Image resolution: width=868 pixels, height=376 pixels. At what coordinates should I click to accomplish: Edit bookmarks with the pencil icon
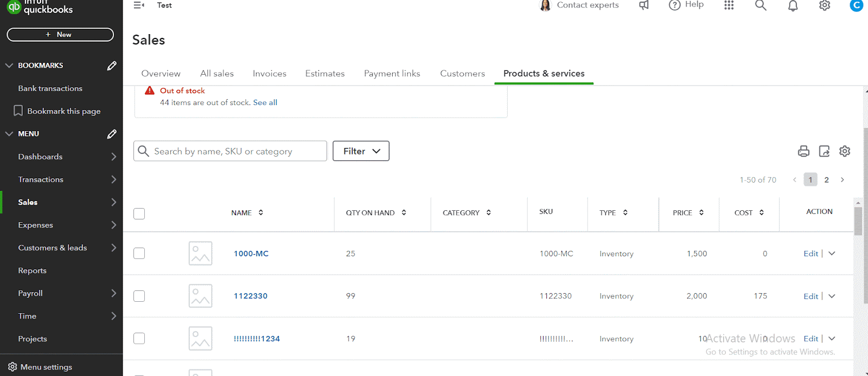[112, 66]
